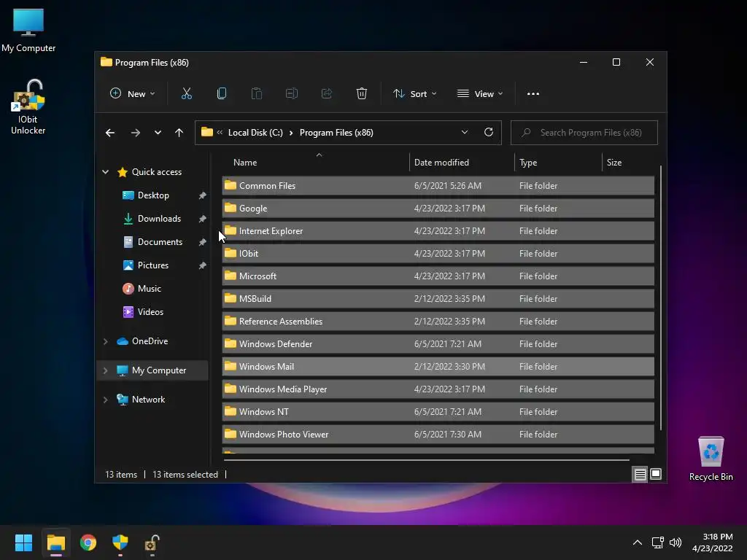Select the Common Files folder
This screenshot has height=560, width=747.
point(438,186)
